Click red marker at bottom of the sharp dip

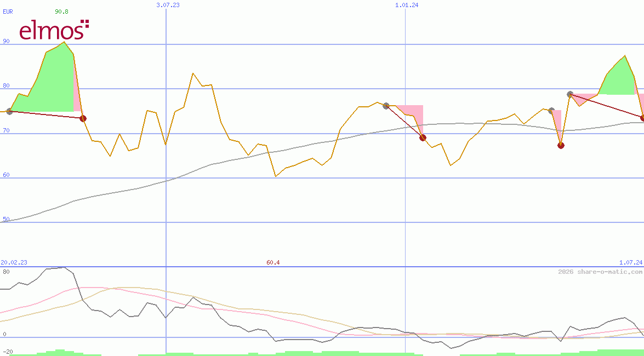pyautogui.click(x=561, y=145)
